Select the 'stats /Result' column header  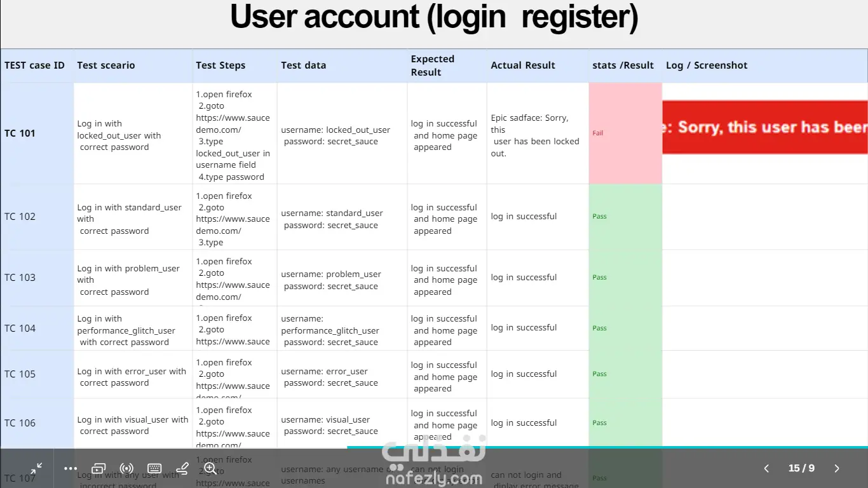click(x=623, y=65)
